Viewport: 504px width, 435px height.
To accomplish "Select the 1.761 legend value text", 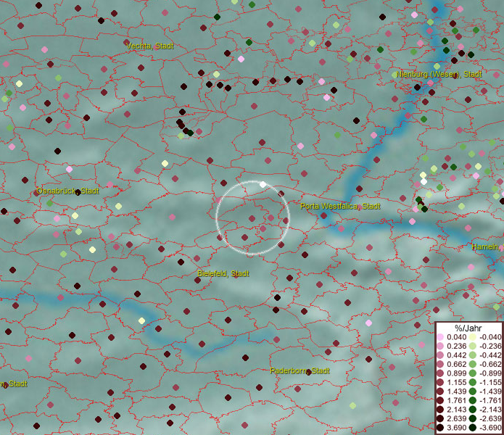I will point(456,401).
